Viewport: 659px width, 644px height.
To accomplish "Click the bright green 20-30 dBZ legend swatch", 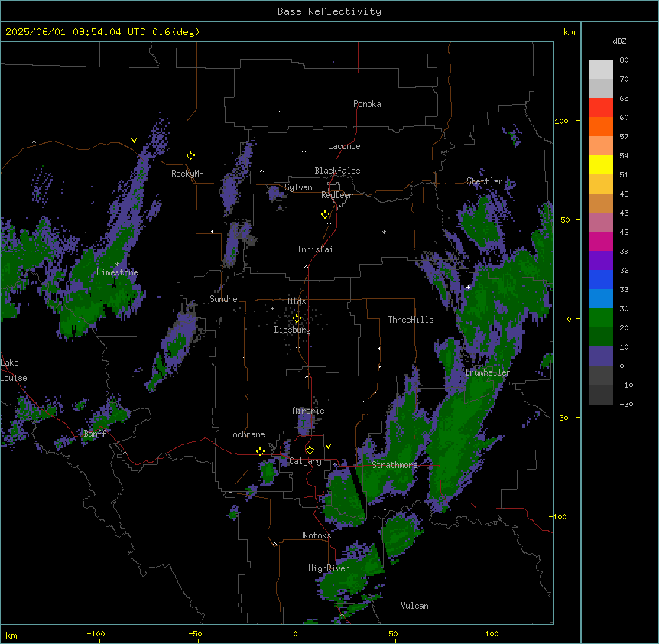I will tap(601, 318).
